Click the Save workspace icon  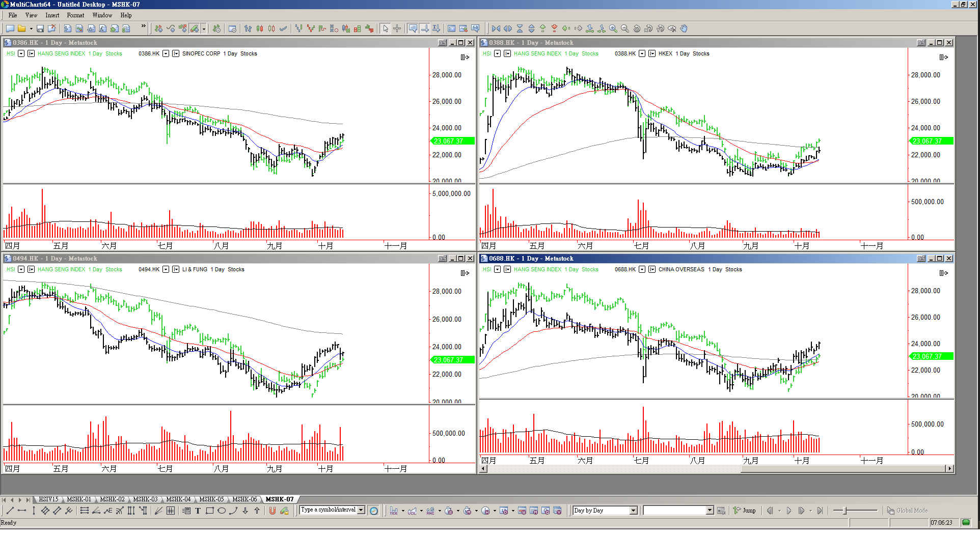pyautogui.click(x=40, y=29)
